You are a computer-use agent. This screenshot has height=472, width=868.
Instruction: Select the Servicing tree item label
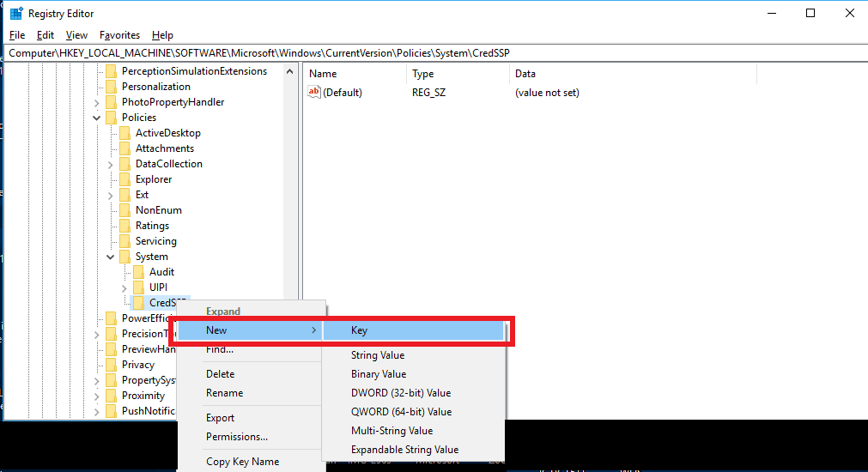(156, 241)
